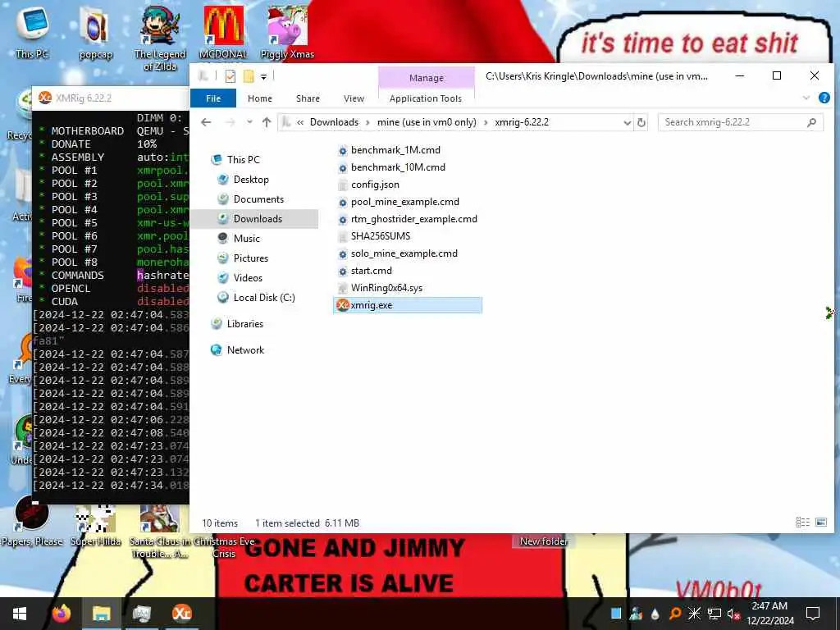Open the notification action center
840x630 pixels.
813,614
